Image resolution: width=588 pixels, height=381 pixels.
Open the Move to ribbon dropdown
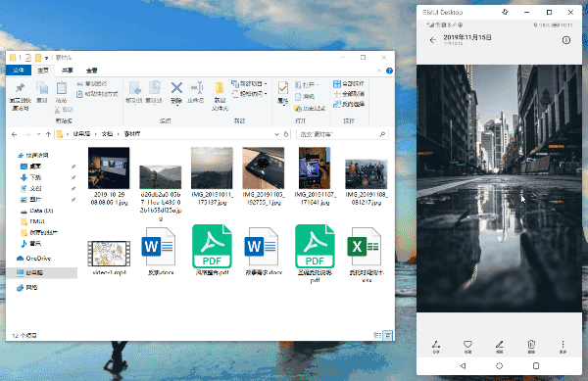[134, 92]
